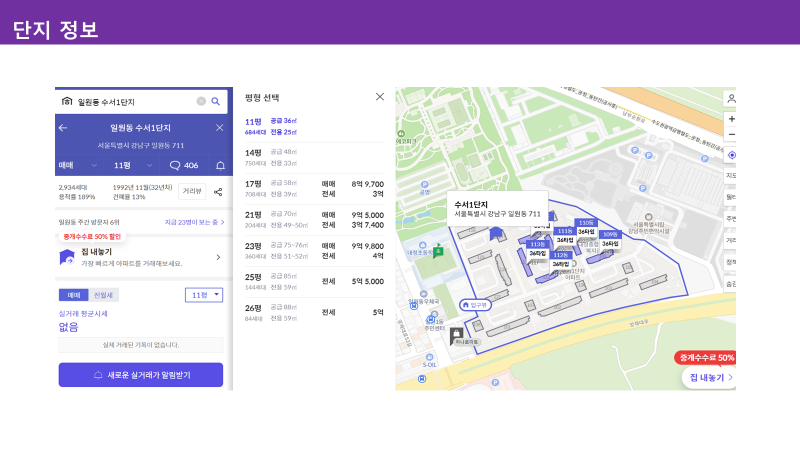Click the 집 내놓기 house icon
Image resolution: width=800 pixels, height=450 pixels.
pos(67,257)
